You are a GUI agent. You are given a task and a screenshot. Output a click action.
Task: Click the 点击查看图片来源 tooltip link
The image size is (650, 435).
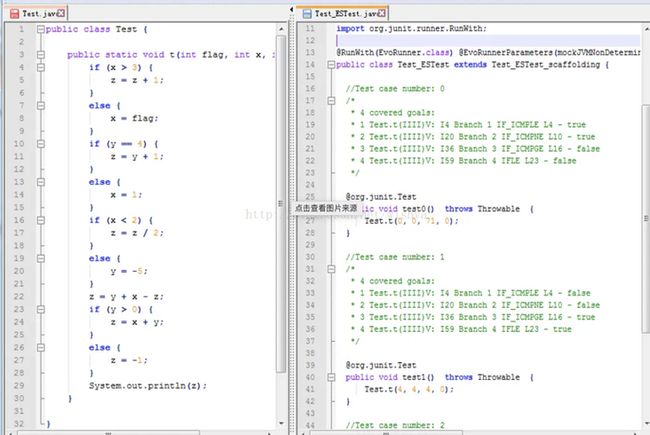326,208
